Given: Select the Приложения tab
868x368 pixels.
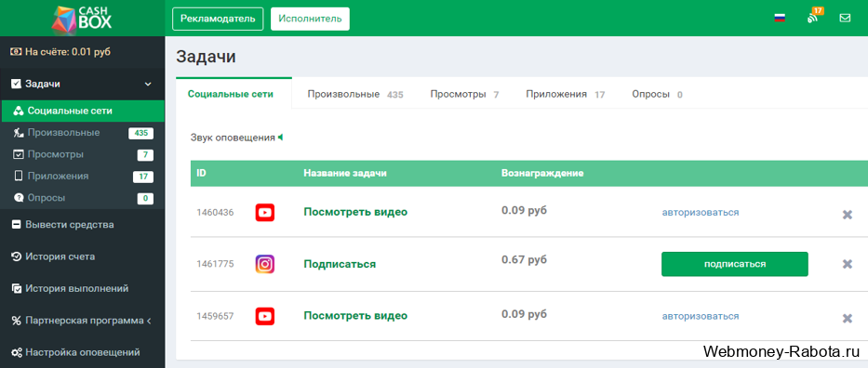Looking at the screenshot, I should coord(566,95).
